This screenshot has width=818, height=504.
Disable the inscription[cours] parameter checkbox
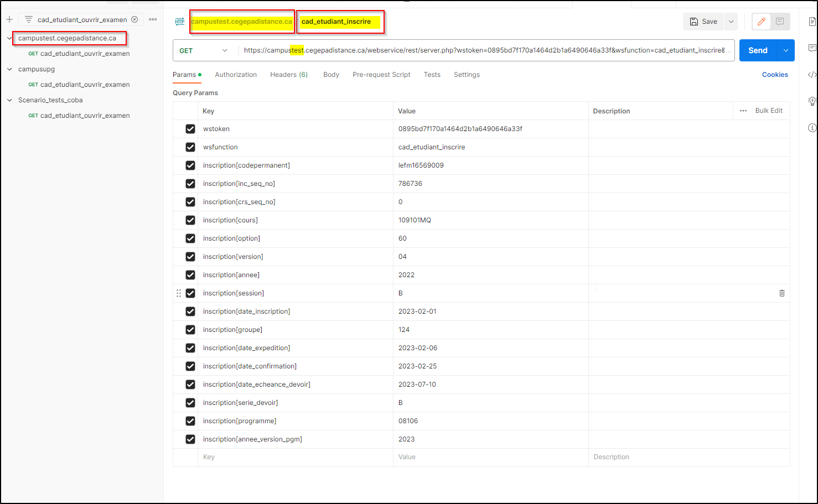pyautogui.click(x=190, y=220)
